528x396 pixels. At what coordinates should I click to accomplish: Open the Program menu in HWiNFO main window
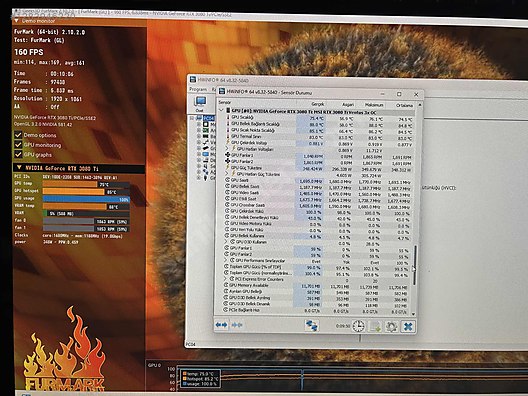(x=198, y=89)
